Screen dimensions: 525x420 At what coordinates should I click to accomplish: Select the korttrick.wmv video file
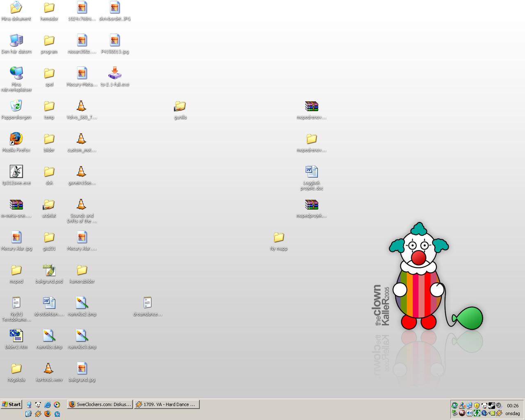(49, 372)
